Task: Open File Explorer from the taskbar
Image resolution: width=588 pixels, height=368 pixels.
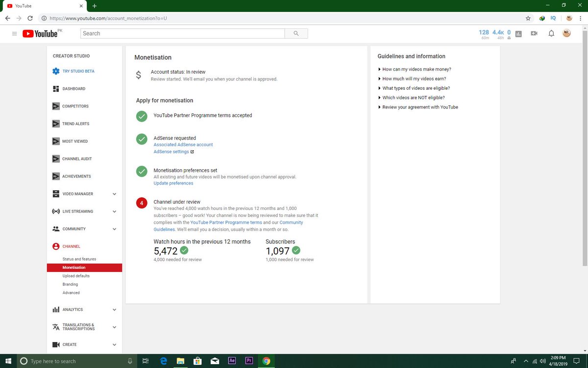Action: 181,361
